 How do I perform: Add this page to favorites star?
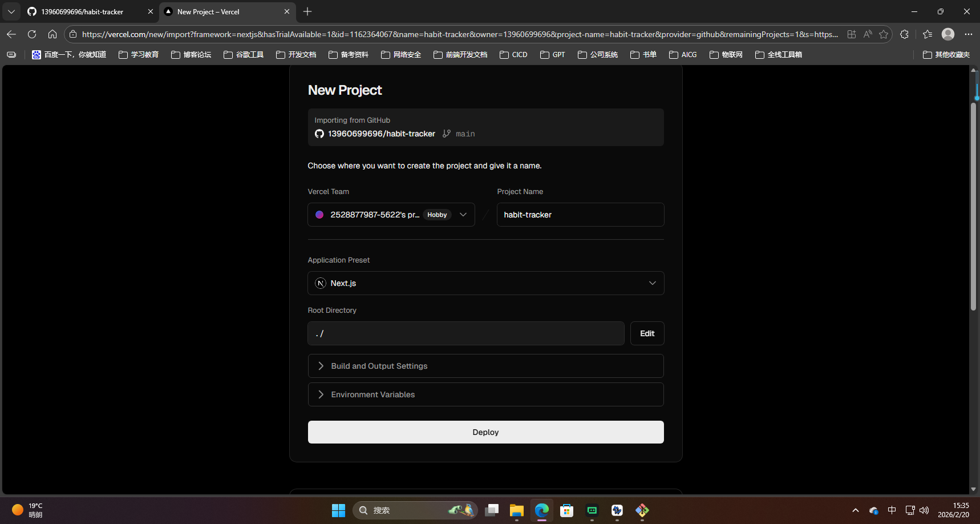(884, 34)
